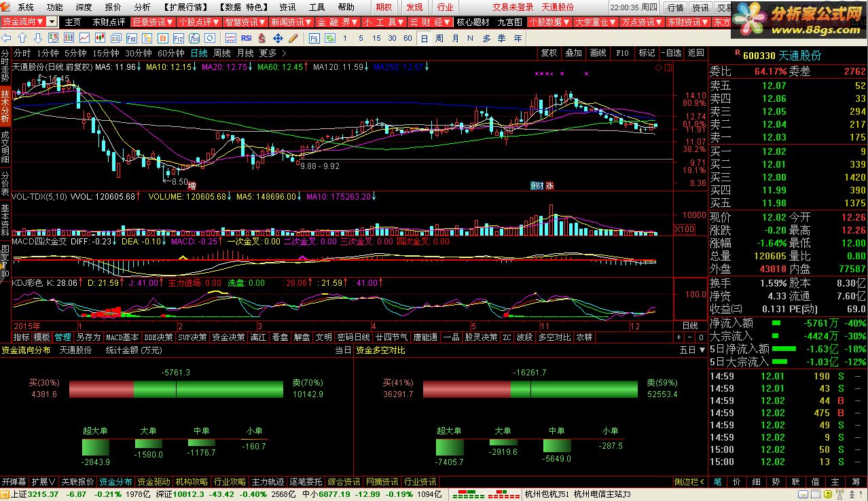Select the 15 minute period button

pos(376,38)
